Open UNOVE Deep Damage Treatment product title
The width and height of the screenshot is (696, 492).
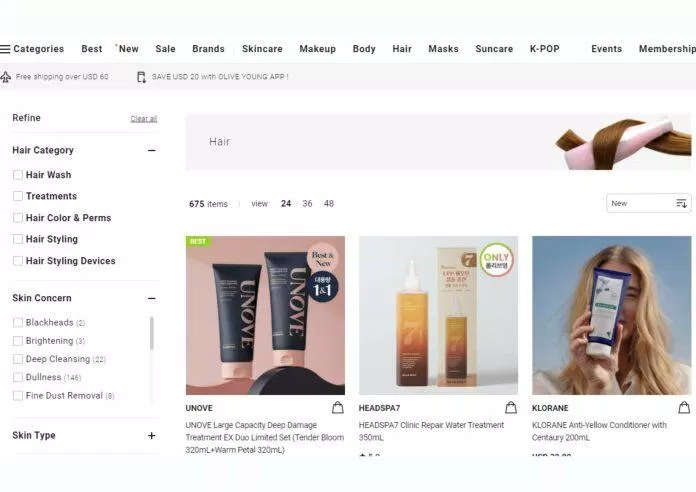point(265,437)
